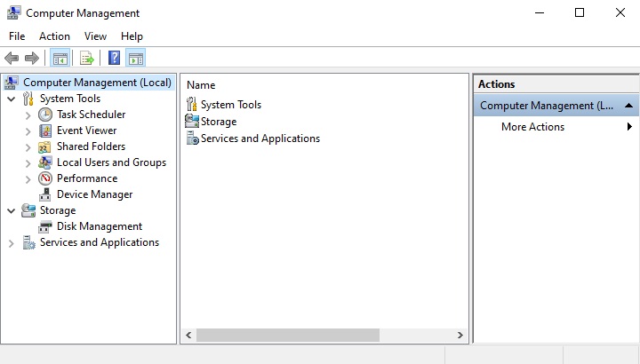Select Disk Management in the tree
This screenshot has height=364, width=640.
99,226
